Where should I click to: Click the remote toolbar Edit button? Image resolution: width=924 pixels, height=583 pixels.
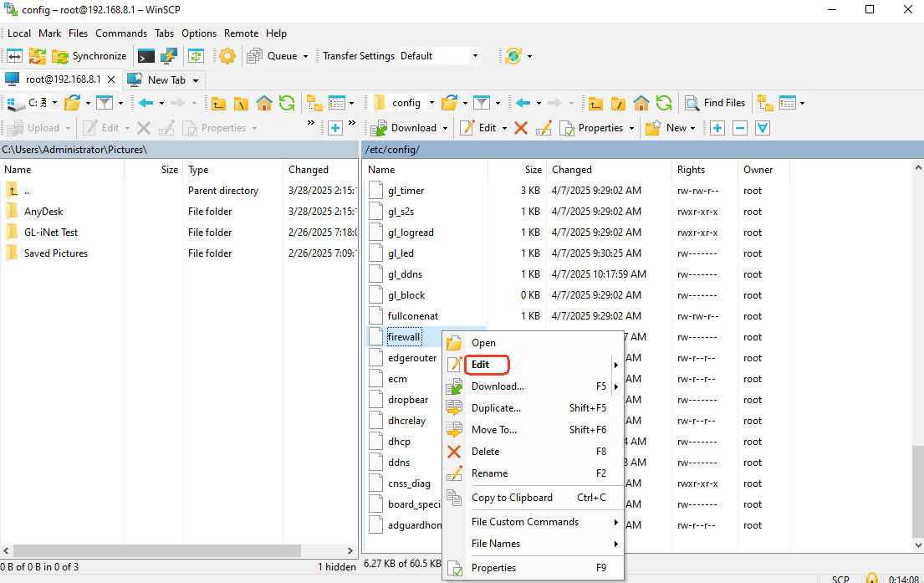pyautogui.click(x=478, y=128)
